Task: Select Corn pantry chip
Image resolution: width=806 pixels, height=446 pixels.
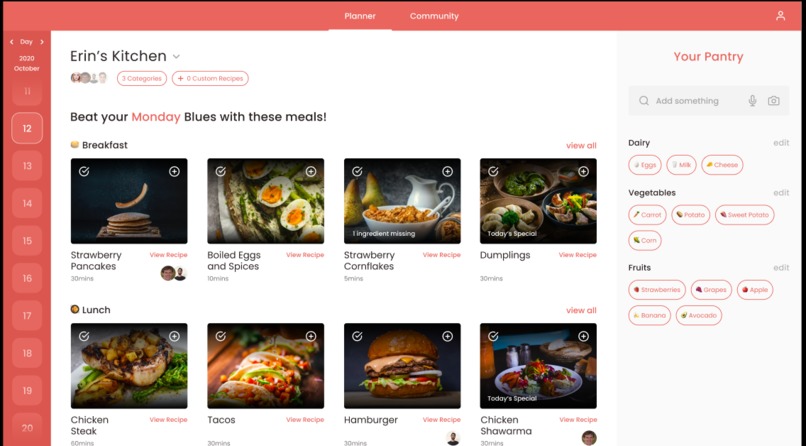Action: coord(645,240)
